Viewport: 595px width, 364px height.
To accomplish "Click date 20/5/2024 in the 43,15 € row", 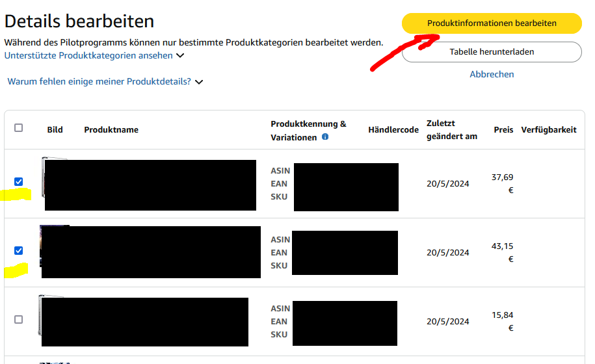I will tap(448, 253).
